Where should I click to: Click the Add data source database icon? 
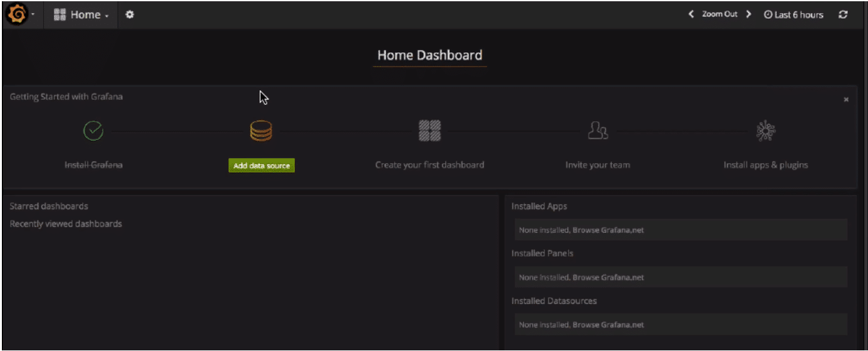261,131
